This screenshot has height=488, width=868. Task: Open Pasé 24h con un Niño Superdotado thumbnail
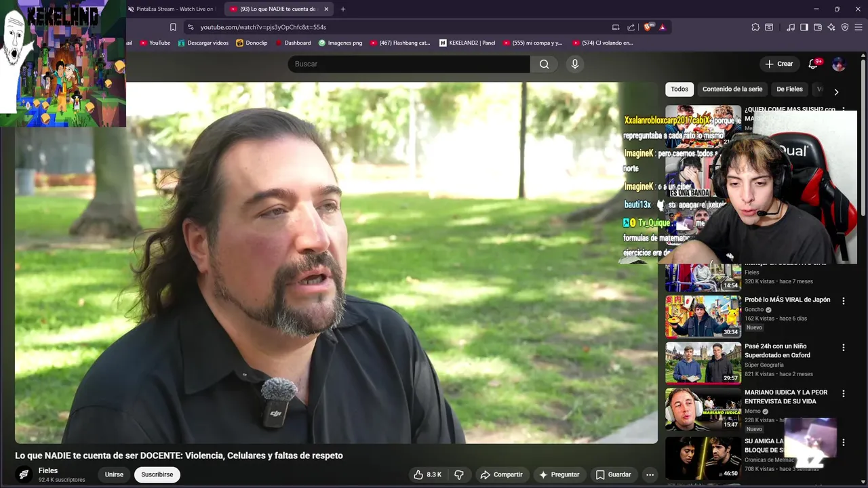703,363
